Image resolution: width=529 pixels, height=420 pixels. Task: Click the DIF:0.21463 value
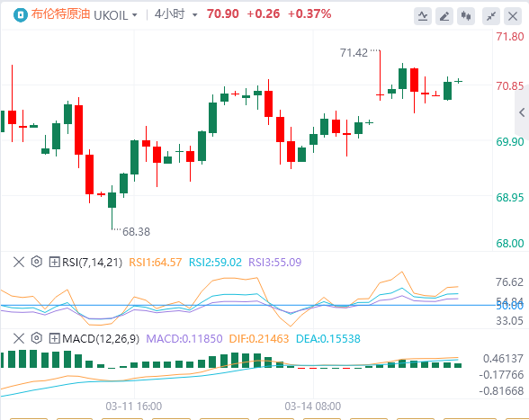tap(259, 338)
